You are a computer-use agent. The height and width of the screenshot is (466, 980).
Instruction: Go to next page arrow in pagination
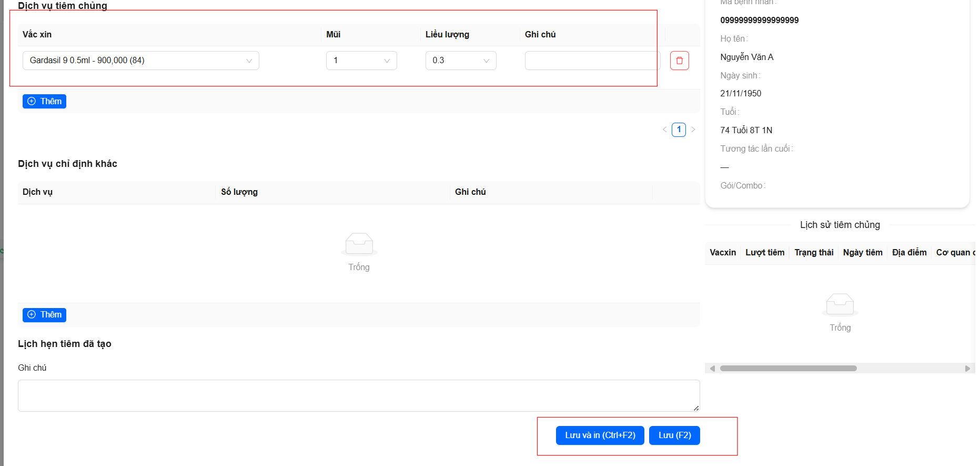coord(693,130)
